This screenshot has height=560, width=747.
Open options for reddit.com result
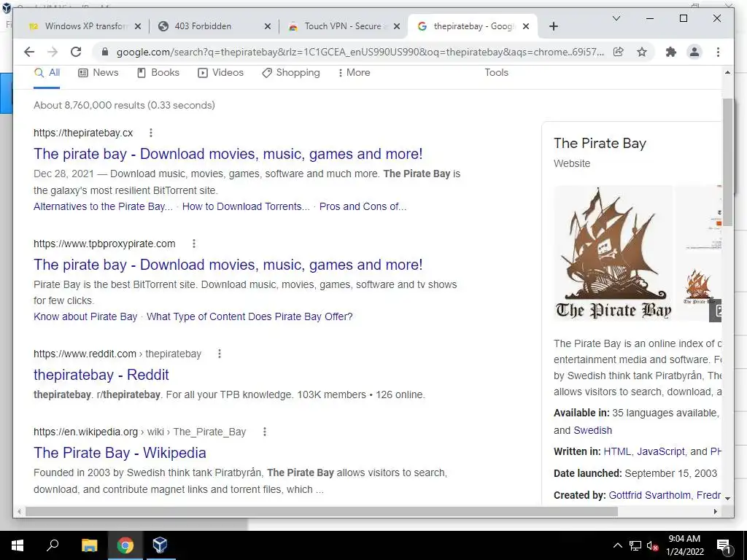tap(219, 354)
